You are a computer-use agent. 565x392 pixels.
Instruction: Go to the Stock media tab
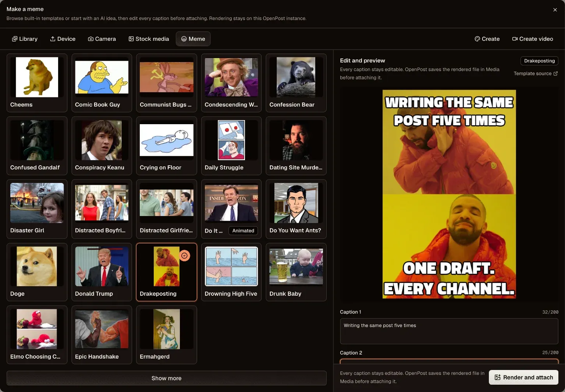pyautogui.click(x=149, y=39)
